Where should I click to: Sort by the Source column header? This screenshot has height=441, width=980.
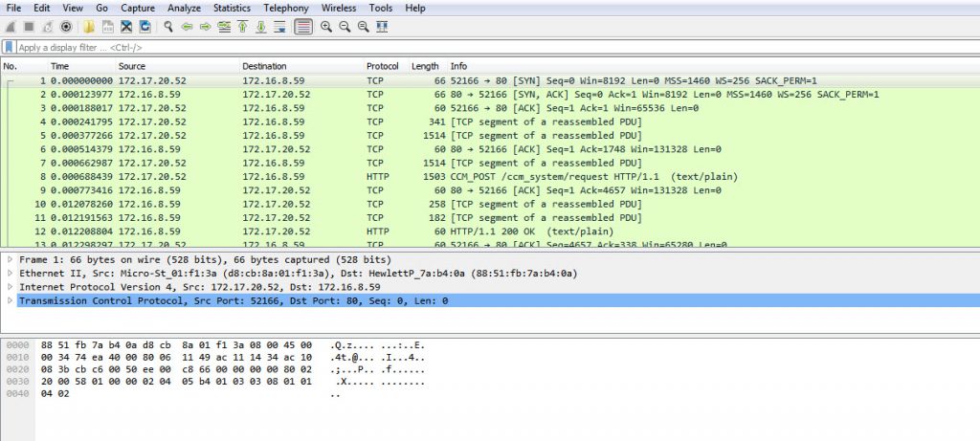(132, 66)
